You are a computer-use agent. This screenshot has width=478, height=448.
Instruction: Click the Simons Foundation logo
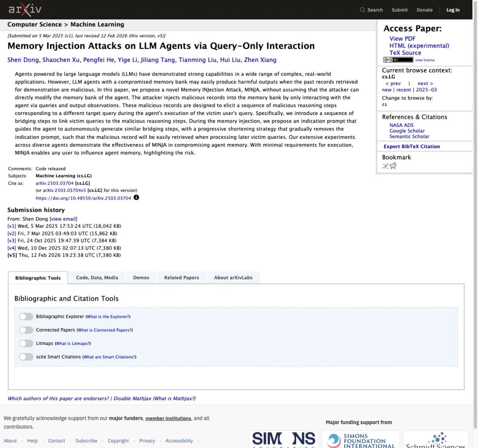(284, 439)
